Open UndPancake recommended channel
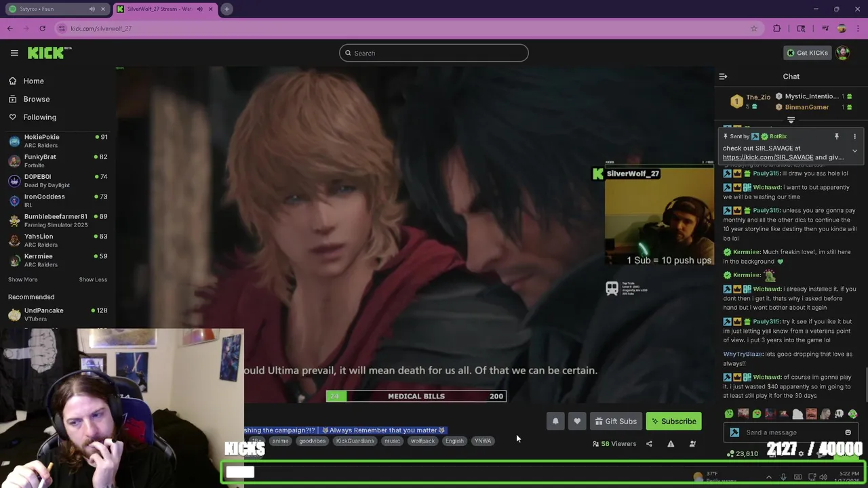This screenshot has height=488, width=868. pos(58,314)
